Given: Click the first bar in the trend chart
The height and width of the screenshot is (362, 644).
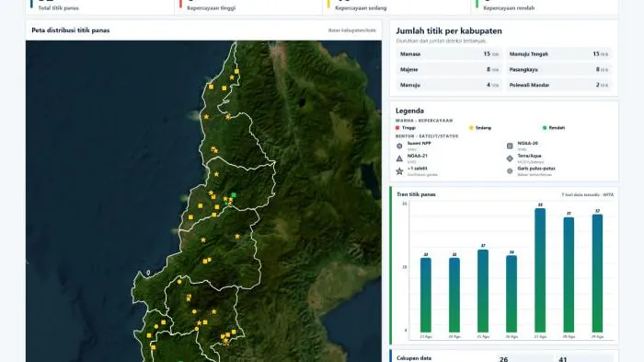Looking at the screenshot, I should click(x=426, y=295).
